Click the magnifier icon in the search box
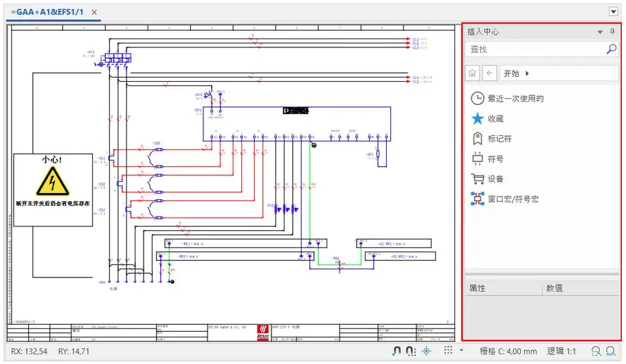 click(x=612, y=49)
